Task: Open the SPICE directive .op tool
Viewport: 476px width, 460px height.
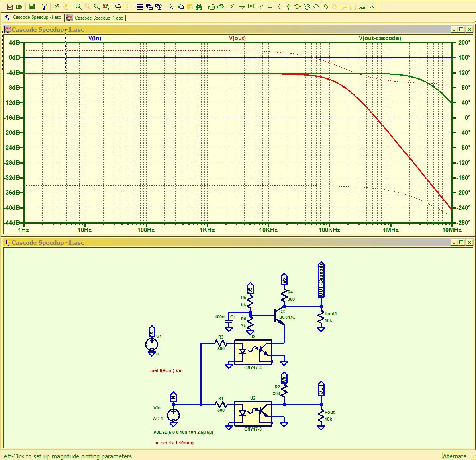Action: 372,7
